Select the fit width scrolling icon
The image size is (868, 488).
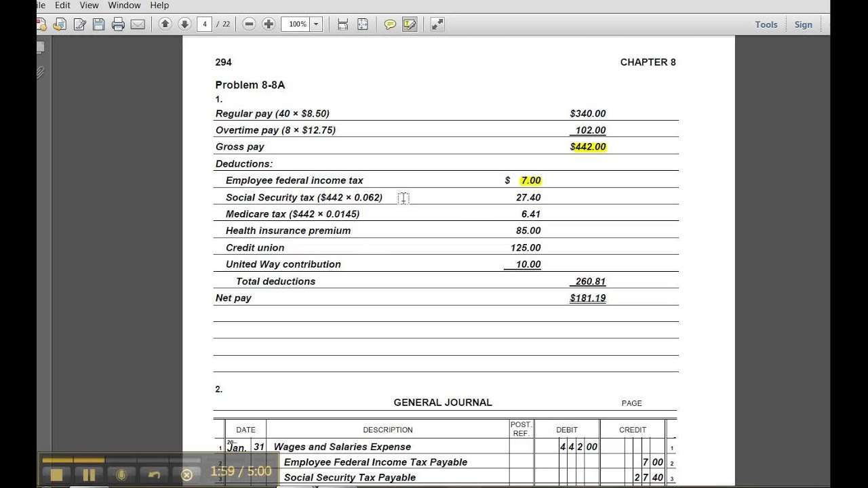[x=342, y=24]
